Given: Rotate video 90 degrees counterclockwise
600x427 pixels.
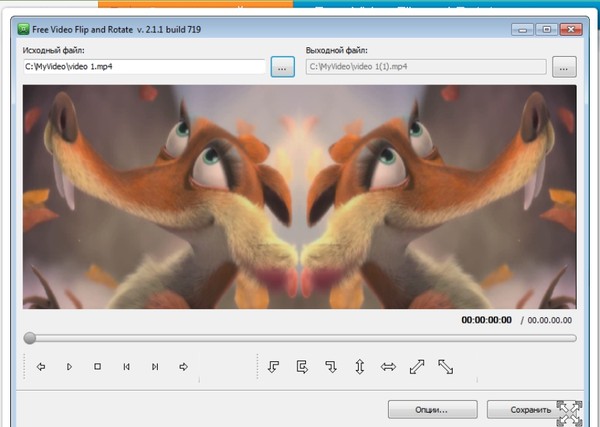Looking at the screenshot, I should [x=273, y=367].
